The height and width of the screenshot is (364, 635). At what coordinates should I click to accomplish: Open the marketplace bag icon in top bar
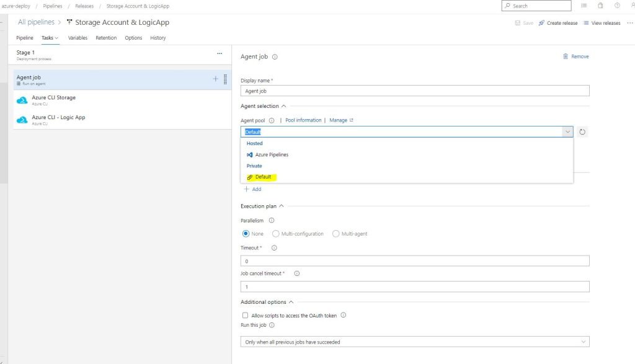pos(600,6)
